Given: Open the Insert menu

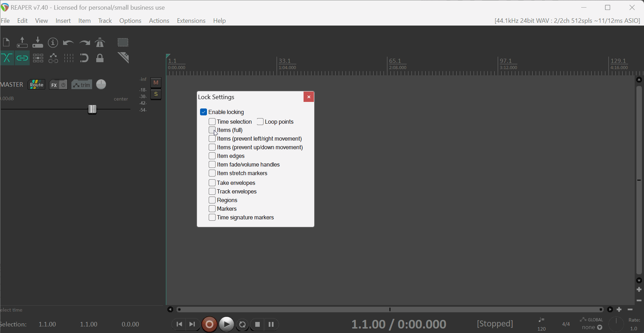Looking at the screenshot, I should click(x=63, y=21).
